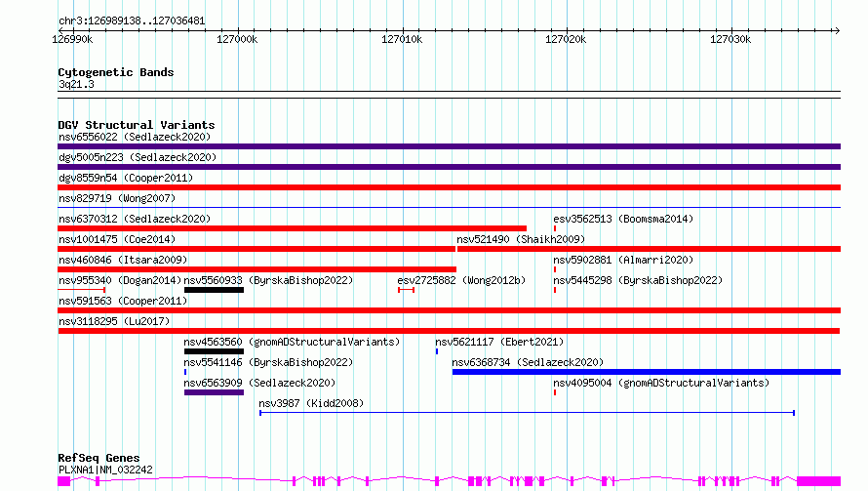The height and width of the screenshot is (491, 868).
Task: Click variant label dgv8559n54 (Cooper2011)
Action: pos(126,178)
